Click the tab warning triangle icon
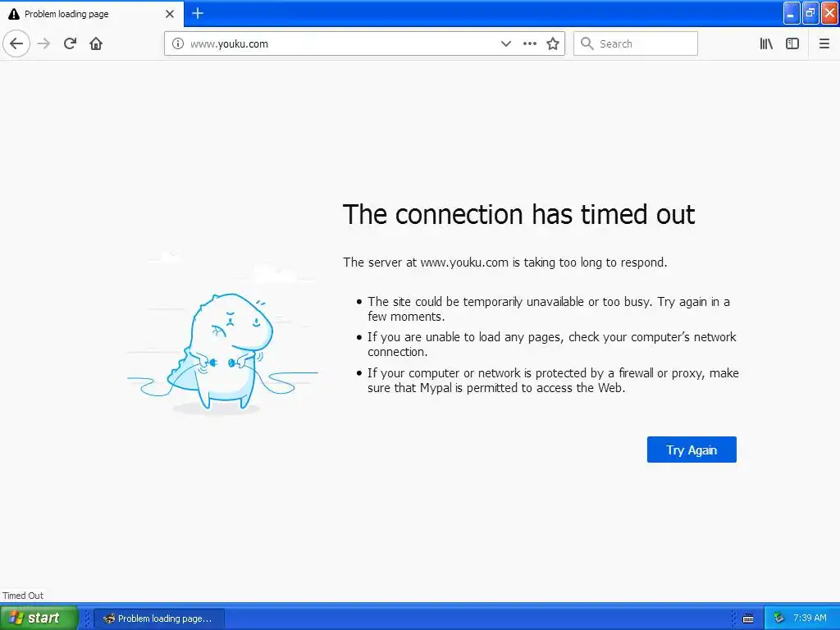 (13, 14)
